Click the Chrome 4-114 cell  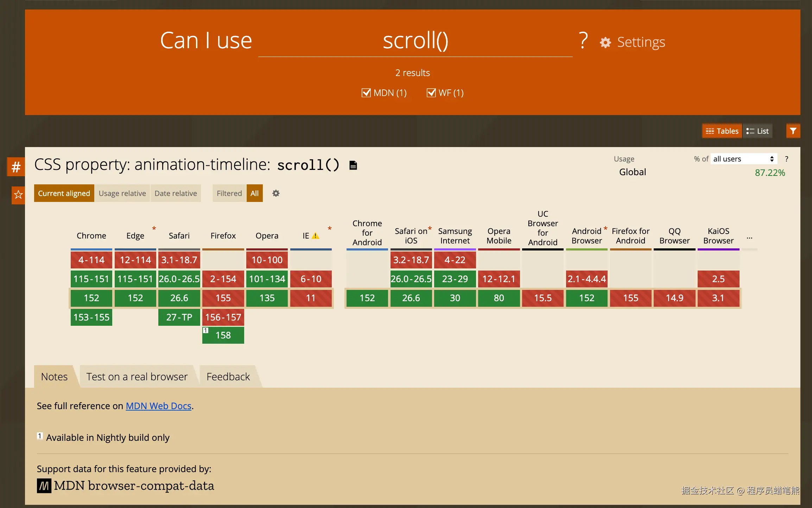coord(91,260)
